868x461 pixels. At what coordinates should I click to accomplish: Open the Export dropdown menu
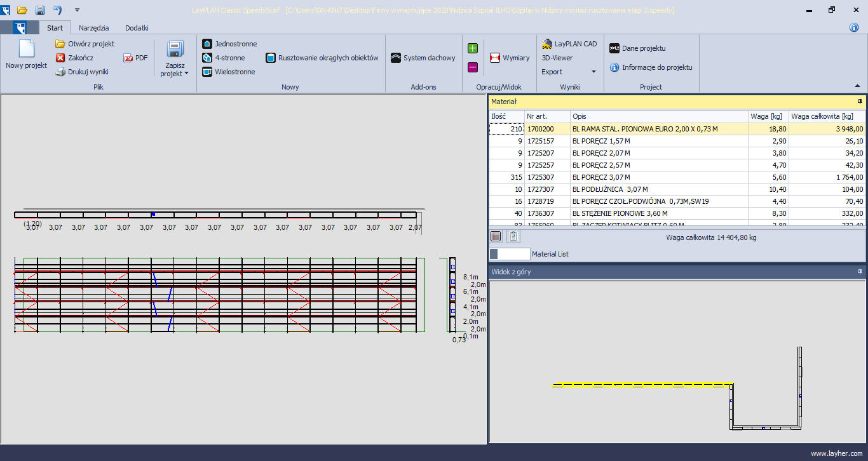tap(593, 72)
